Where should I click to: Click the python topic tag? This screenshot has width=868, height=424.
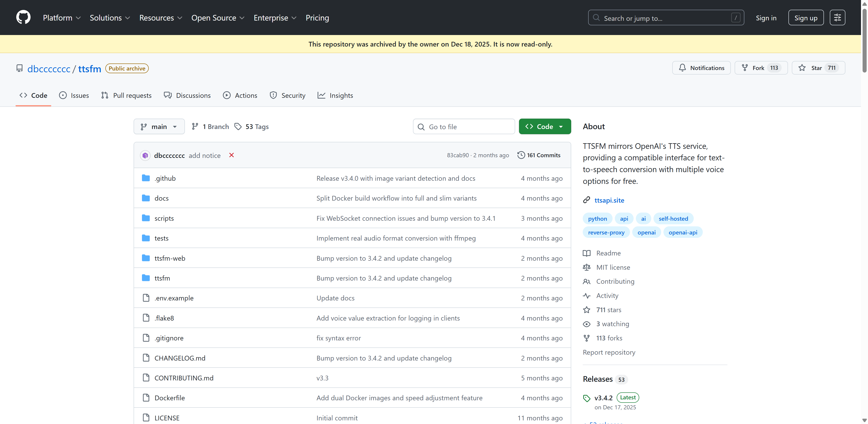pos(597,219)
